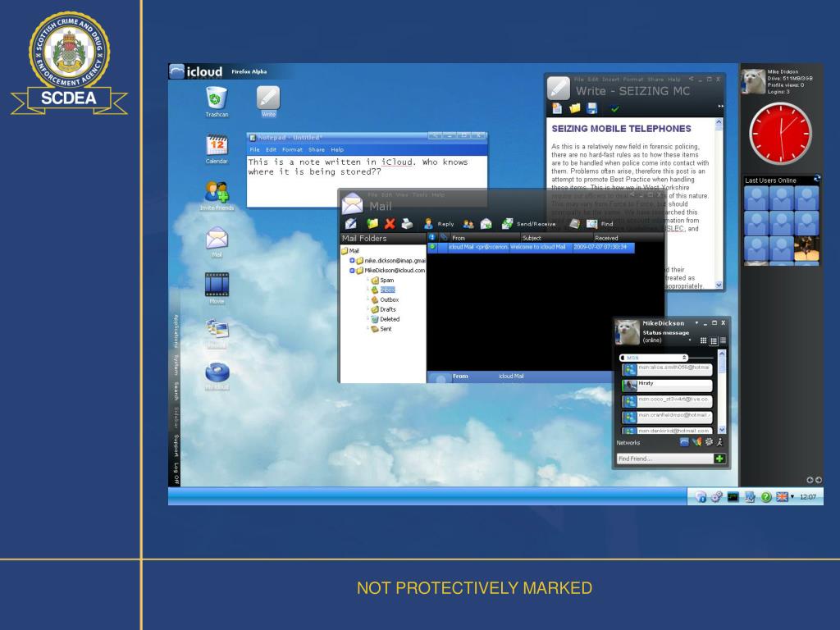Select the Welcome to icloud Mail message
The height and width of the screenshot is (630, 840).
coord(531,247)
